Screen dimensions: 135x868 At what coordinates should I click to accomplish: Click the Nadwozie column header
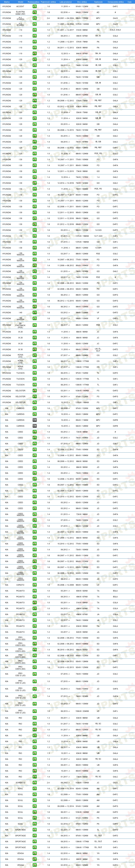coord(98,2)
